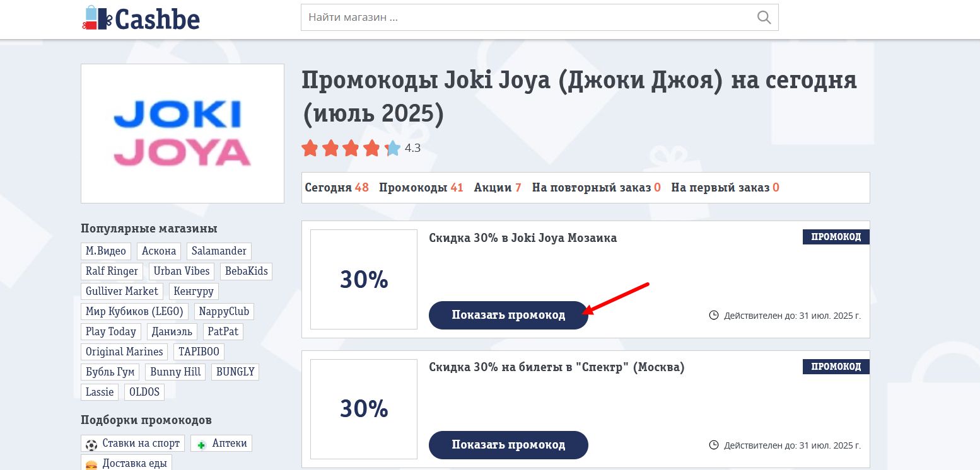Open the NappyClub store link
This screenshot has width=980, height=470.
click(x=224, y=311)
